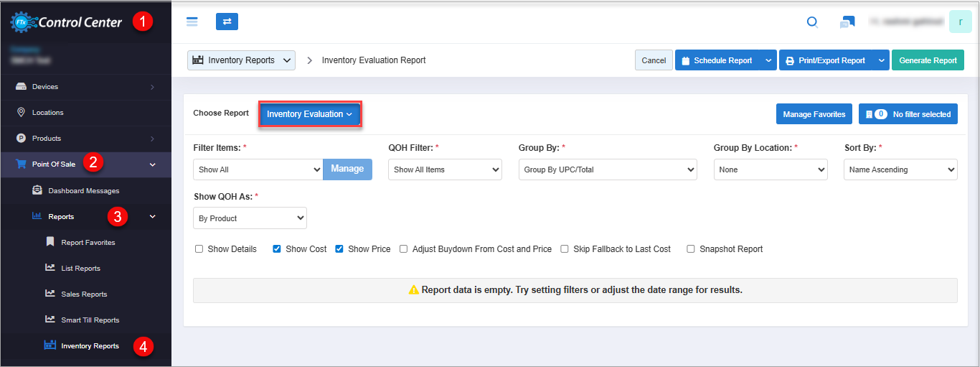This screenshot has height=367, width=980.
Task: Click the Generate Report button
Action: click(928, 60)
